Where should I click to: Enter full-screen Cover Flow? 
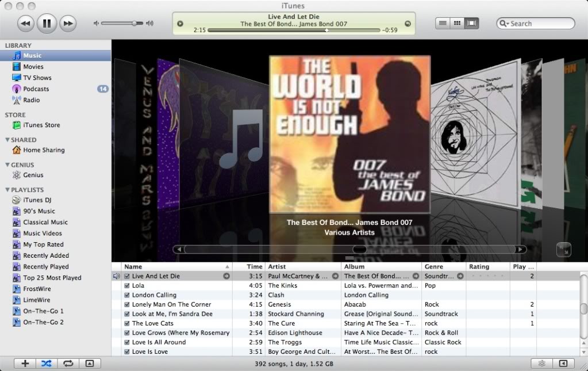pyautogui.click(x=564, y=250)
